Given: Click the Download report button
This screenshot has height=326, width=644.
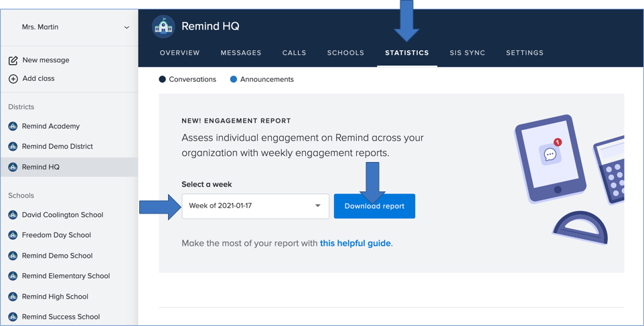Looking at the screenshot, I should (x=375, y=206).
